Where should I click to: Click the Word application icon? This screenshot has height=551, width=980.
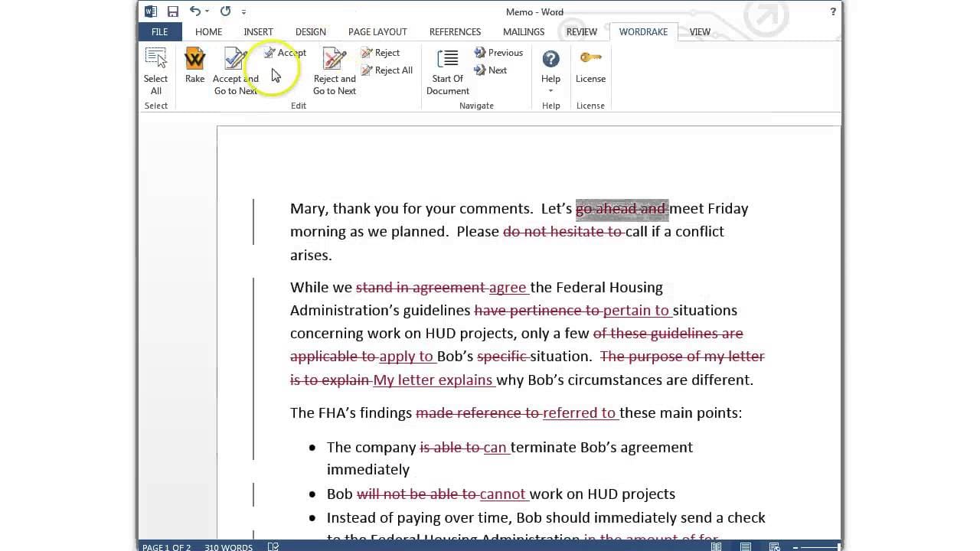click(x=150, y=11)
